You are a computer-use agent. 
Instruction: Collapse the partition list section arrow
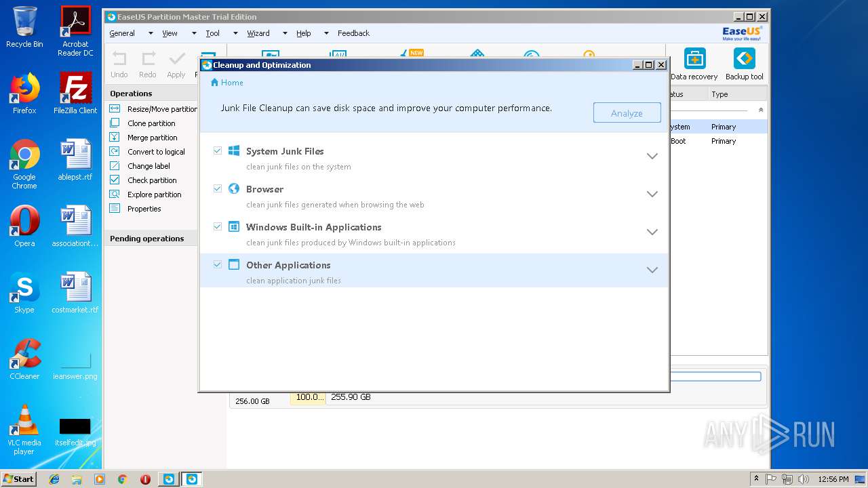761,110
